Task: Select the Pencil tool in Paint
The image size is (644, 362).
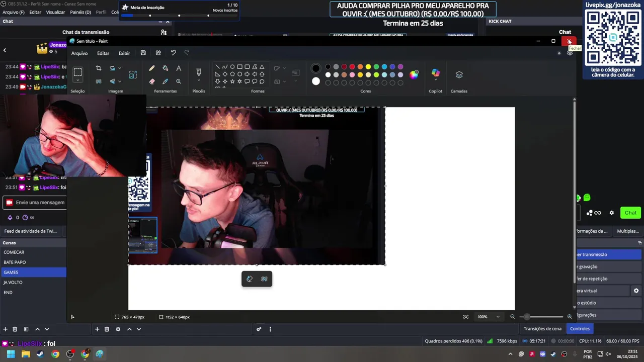Action: pos(152,68)
